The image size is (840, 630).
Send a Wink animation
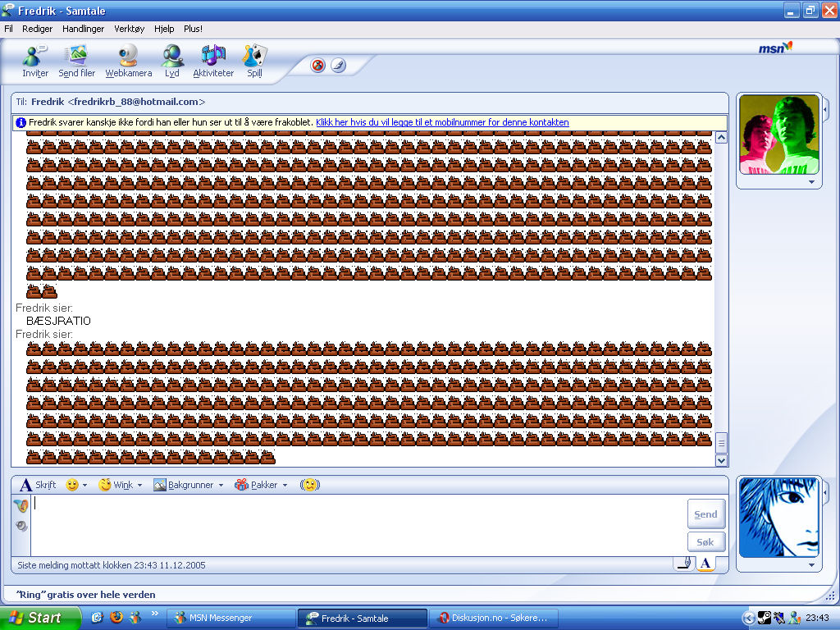(x=116, y=485)
